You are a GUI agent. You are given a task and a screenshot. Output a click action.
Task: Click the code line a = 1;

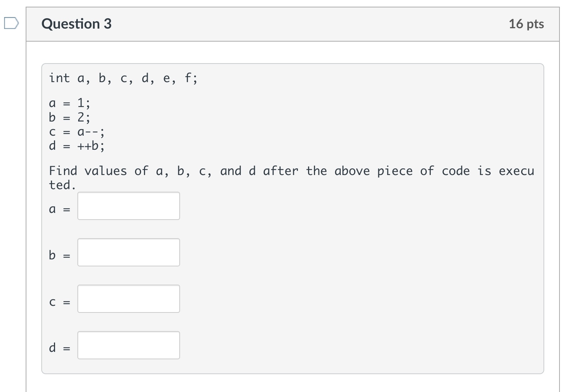pyautogui.click(x=69, y=103)
